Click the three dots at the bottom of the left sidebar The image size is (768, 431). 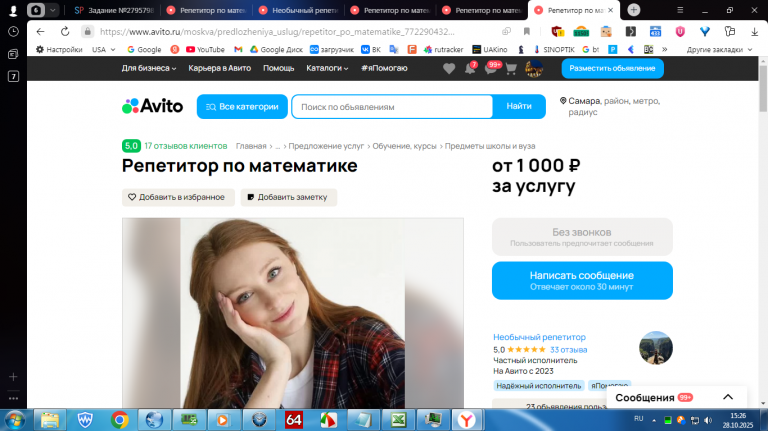13,398
